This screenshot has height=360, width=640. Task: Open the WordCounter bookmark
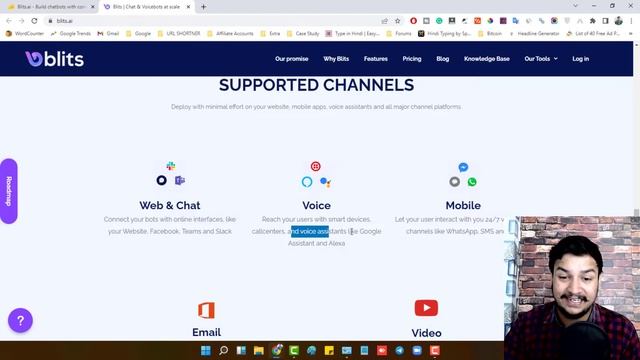[x=25, y=33]
